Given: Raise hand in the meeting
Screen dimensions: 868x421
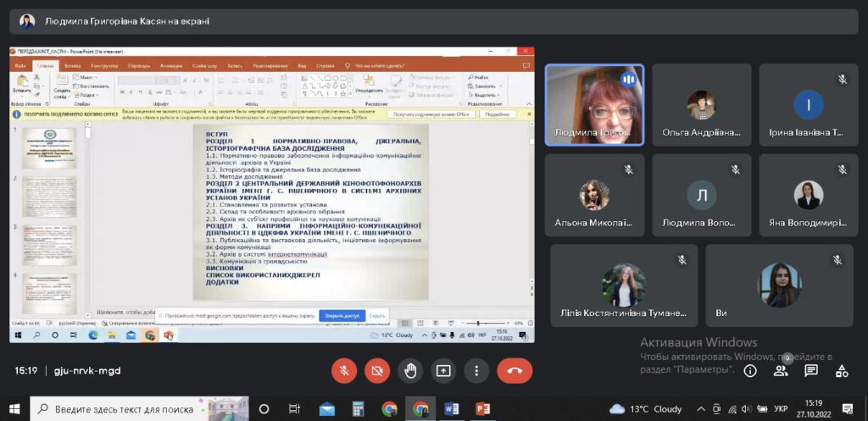Looking at the screenshot, I should coord(410,370).
